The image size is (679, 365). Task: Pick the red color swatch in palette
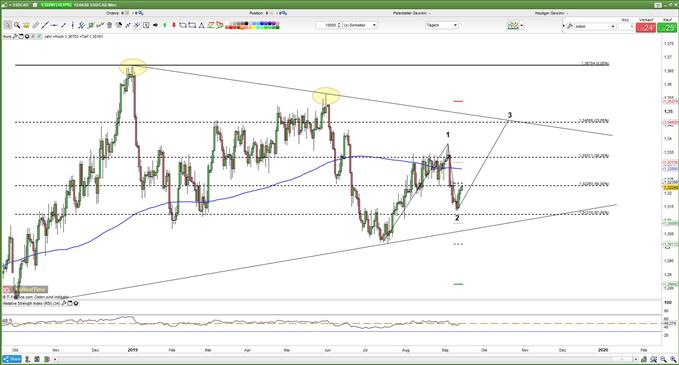pos(231,28)
